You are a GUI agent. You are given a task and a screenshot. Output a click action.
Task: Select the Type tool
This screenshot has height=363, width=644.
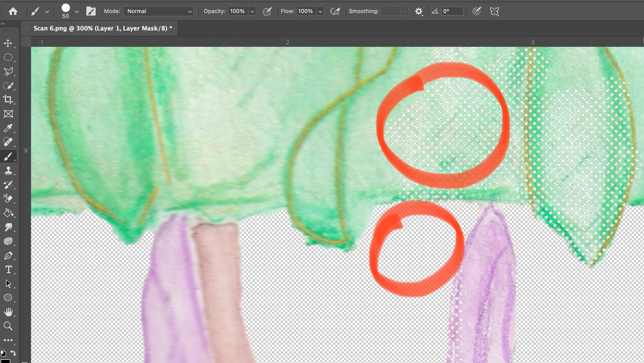coord(8,270)
